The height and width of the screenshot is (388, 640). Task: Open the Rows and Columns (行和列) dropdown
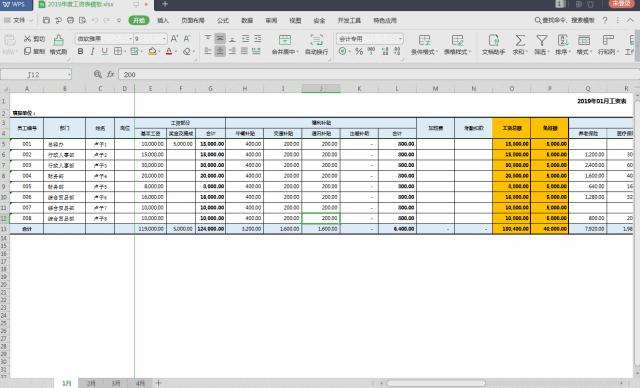tap(608, 44)
